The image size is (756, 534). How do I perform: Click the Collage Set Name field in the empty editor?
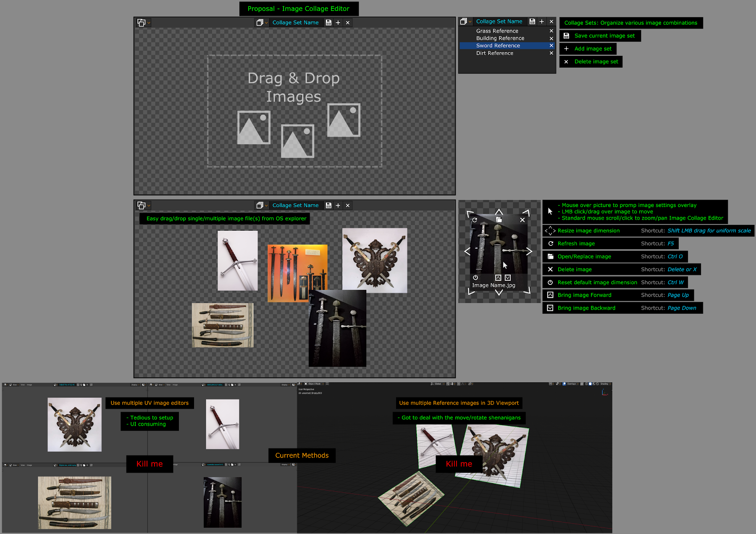tap(295, 23)
